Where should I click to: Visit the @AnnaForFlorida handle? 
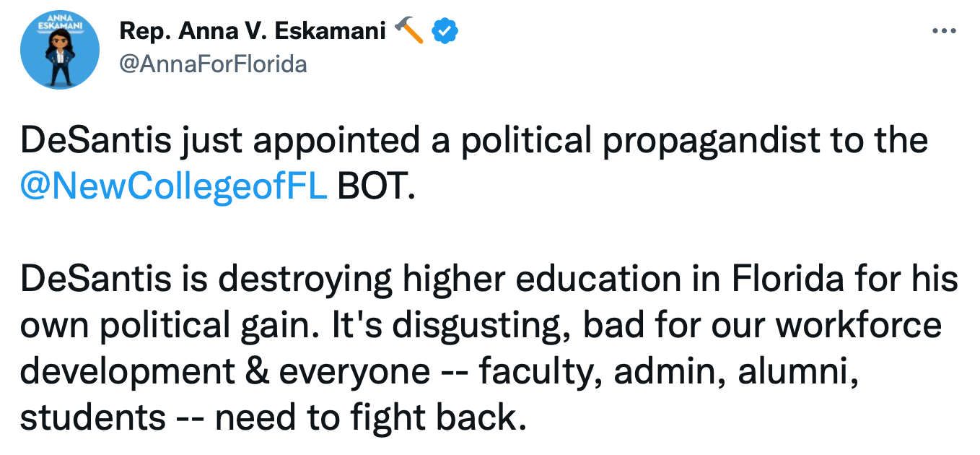[213, 64]
